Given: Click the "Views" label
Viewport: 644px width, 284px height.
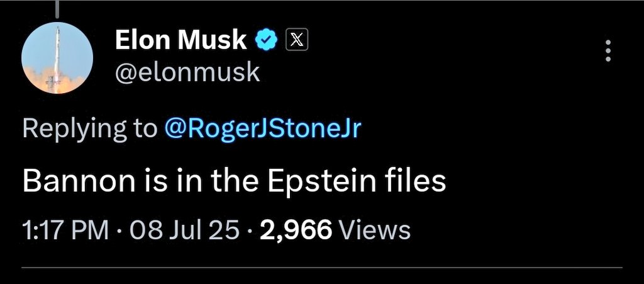Looking at the screenshot, I should tap(375, 230).
